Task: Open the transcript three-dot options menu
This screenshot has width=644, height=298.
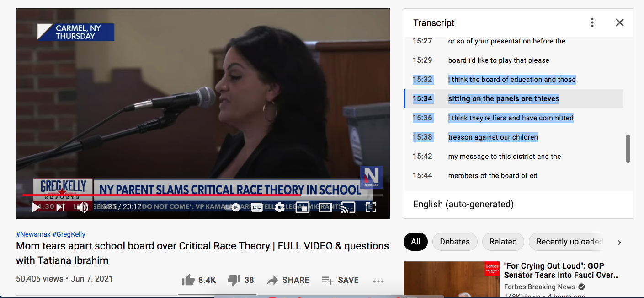Action: (x=592, y=22)
